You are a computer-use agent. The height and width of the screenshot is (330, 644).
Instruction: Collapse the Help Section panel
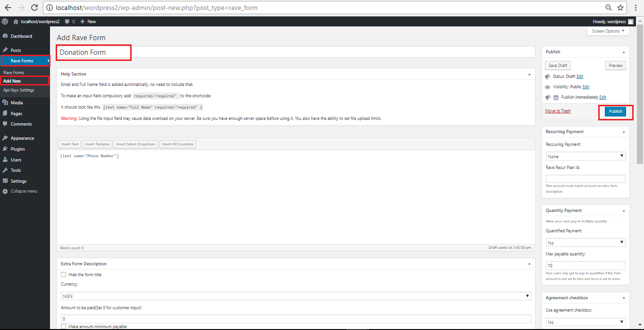[528, 74]
